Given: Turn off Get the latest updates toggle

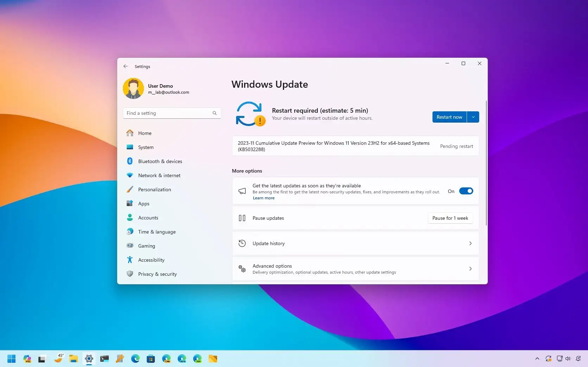Looking at the screenshot, I should [466, 191].
